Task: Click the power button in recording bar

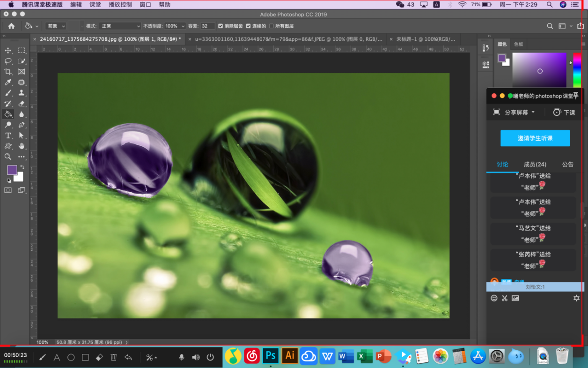Action: coord(210,357)
